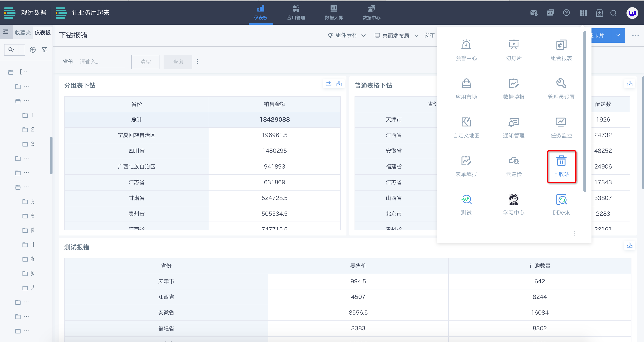Switch to 数据中心 top navigation

pyautogui.click(x=372, y=13)
